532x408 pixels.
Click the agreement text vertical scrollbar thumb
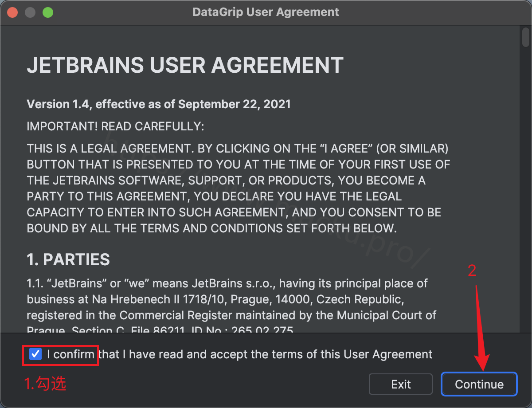[525, 38]
